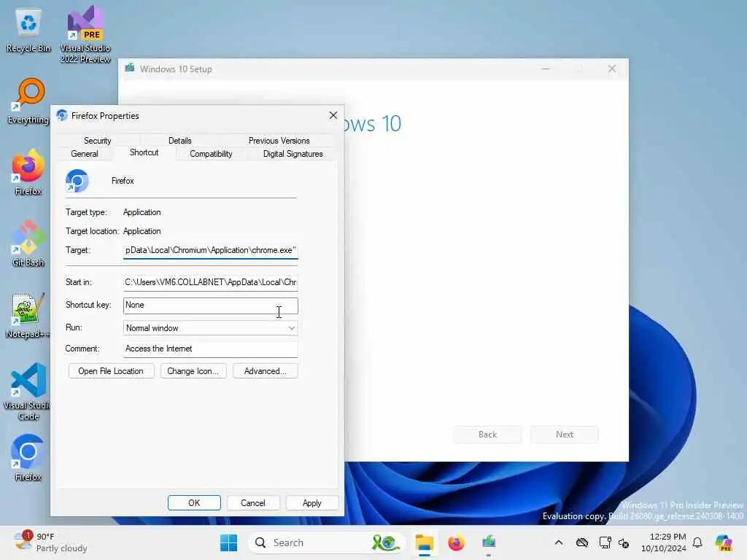Open File Explorer from the taskbar
747x560 pixels.
coord(424,542)
